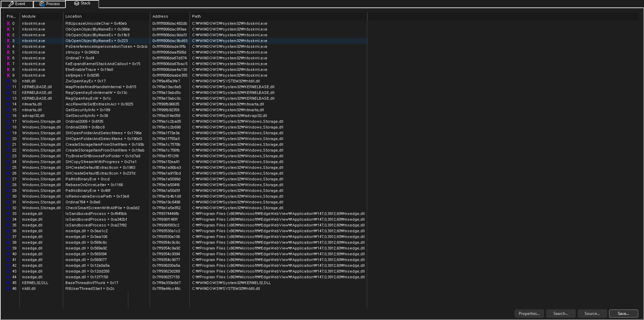Select RtlUpcaseUnicodeChar + 0x40eb location
The width and height of the screenshot is (644, 320).
pyautogui.click(x=96, y=23)
